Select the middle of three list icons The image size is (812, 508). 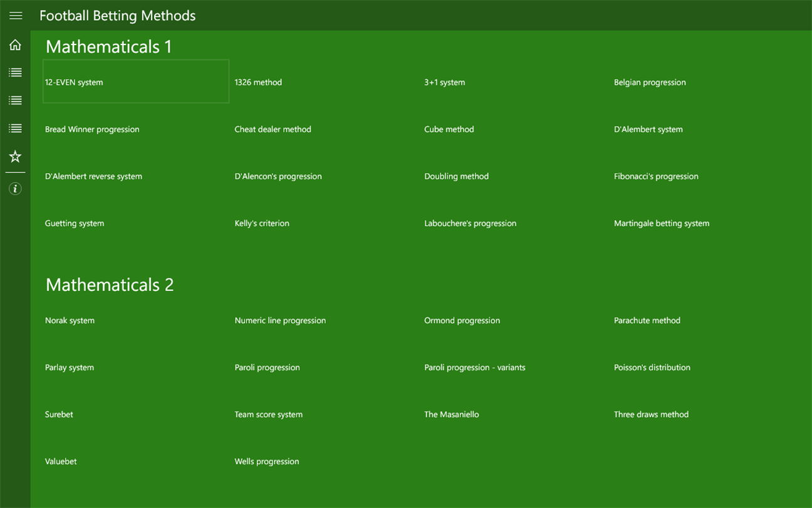(15, 100)
